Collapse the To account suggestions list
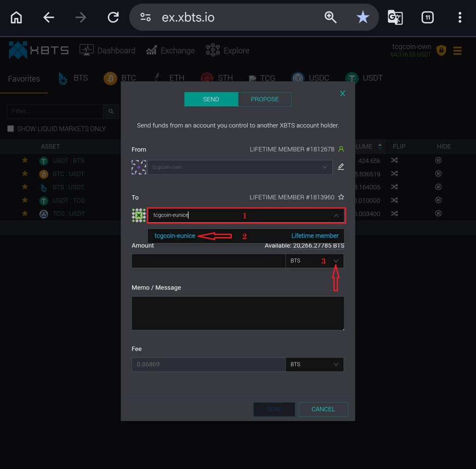This screenshot has width=476, height=469. (336, 216)
